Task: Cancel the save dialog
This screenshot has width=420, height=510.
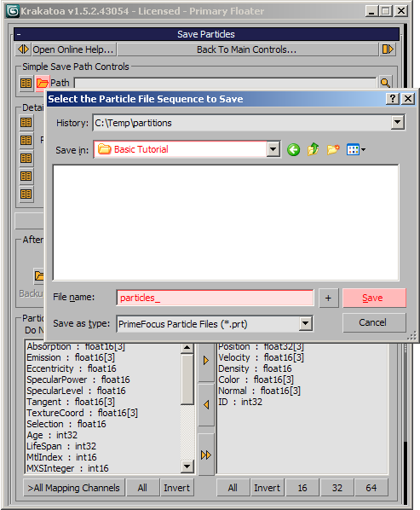Action: pyautogui.click(x=374, y=322)
